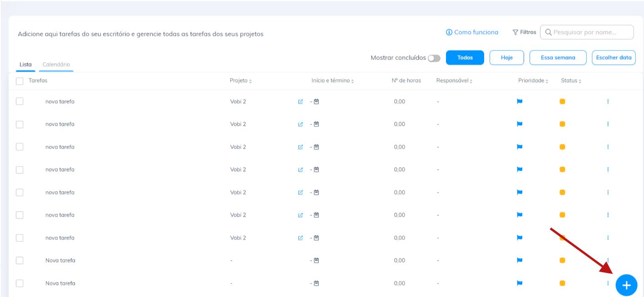Check the select-all Tarefas header checkbox
The width and height of the screenshot is (644, 297).
tap(20, 81)
